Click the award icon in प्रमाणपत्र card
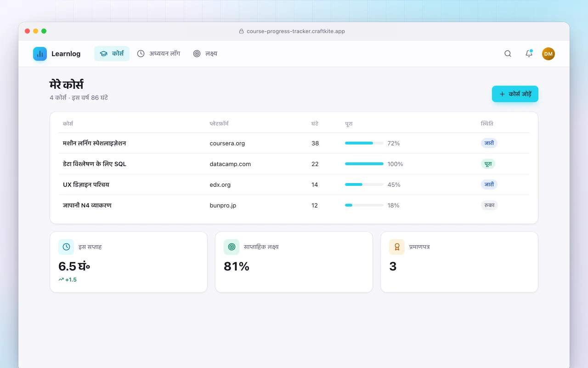The height and width of the screenshot is (368, 588). click(x=397, y=247)
